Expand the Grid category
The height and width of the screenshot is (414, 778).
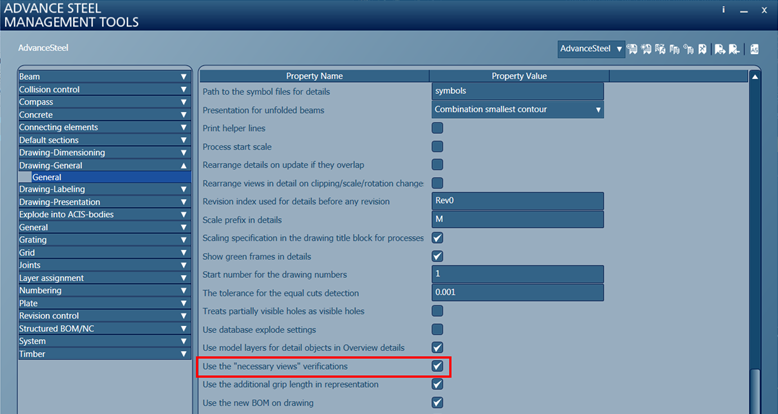coord(105,253)
